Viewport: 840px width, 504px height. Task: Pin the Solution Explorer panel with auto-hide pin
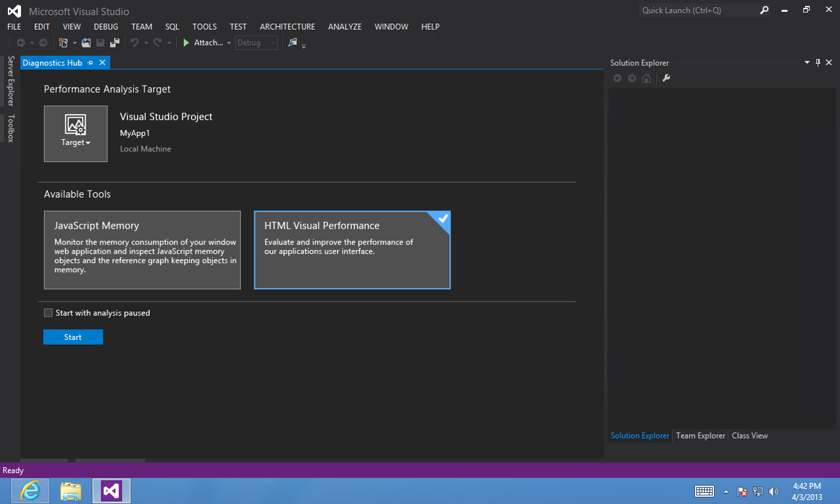coord(818,63)
